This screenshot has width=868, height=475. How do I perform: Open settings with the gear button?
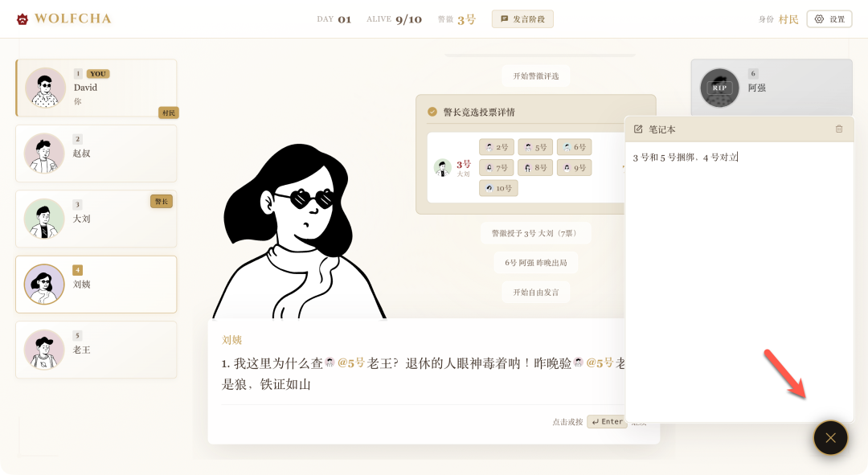pyautogui.click(x=829, y=18)
